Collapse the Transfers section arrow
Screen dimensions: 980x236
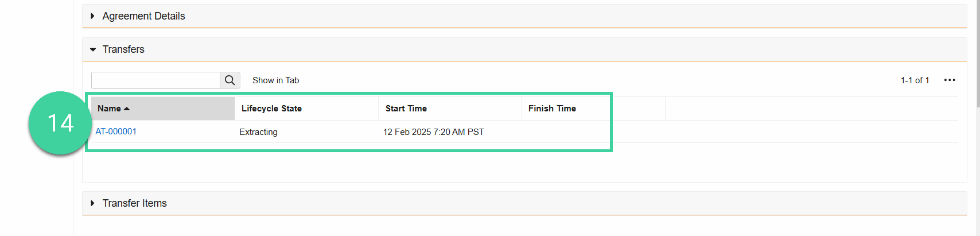coord(93,50)
